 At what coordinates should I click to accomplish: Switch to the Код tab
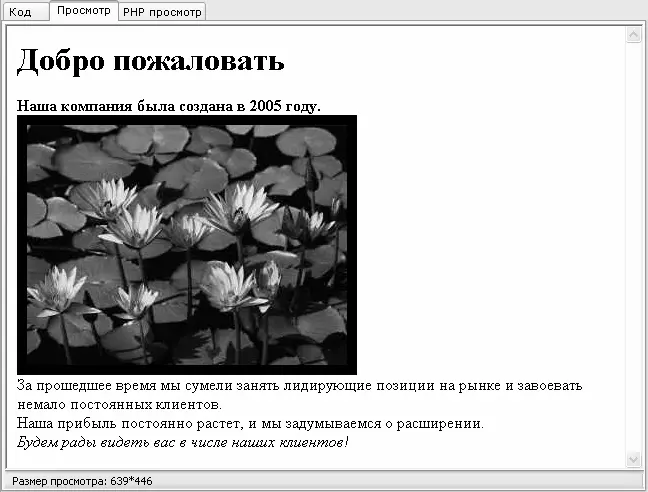26,12
